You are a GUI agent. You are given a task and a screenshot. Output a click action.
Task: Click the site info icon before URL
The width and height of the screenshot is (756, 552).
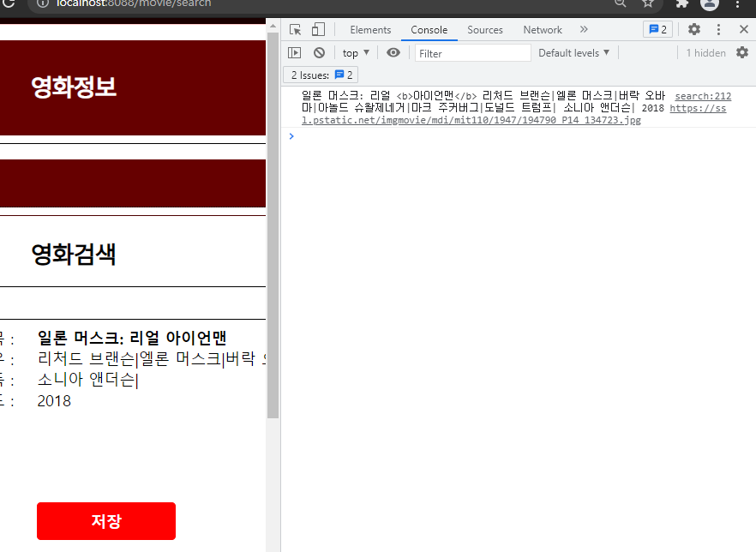[x=43, y=3]
